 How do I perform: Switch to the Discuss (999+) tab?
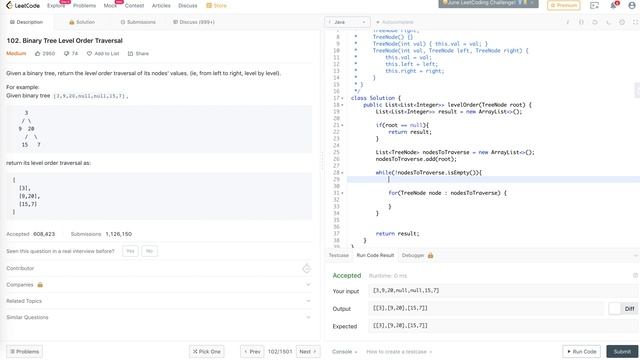pos(194,22)
